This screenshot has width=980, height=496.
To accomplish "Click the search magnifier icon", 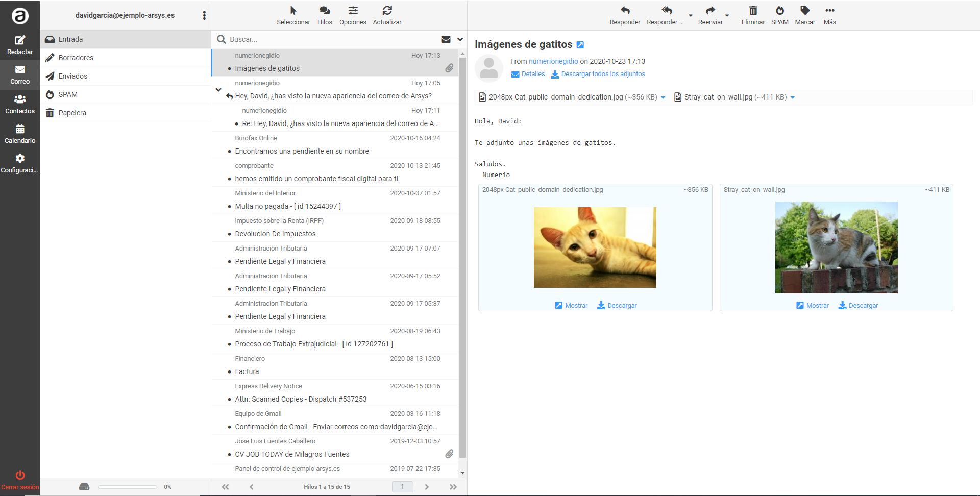I will (222, 39).
